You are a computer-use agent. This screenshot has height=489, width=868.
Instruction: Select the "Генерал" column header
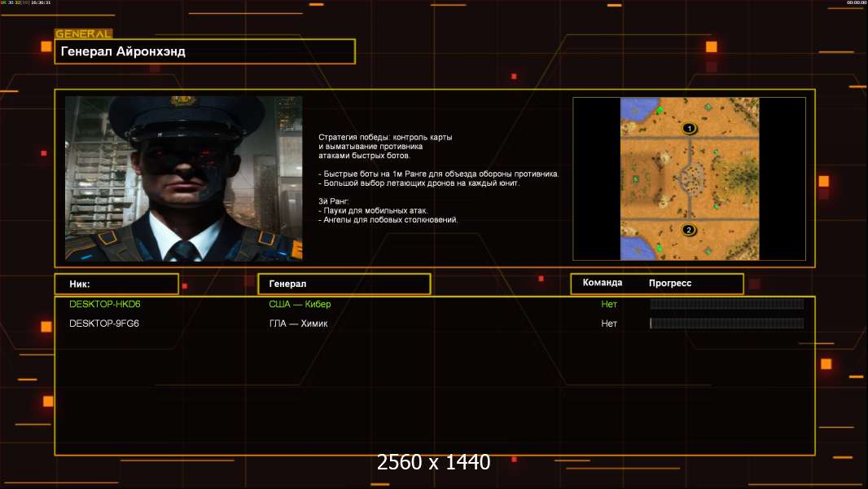pos(344,284)
